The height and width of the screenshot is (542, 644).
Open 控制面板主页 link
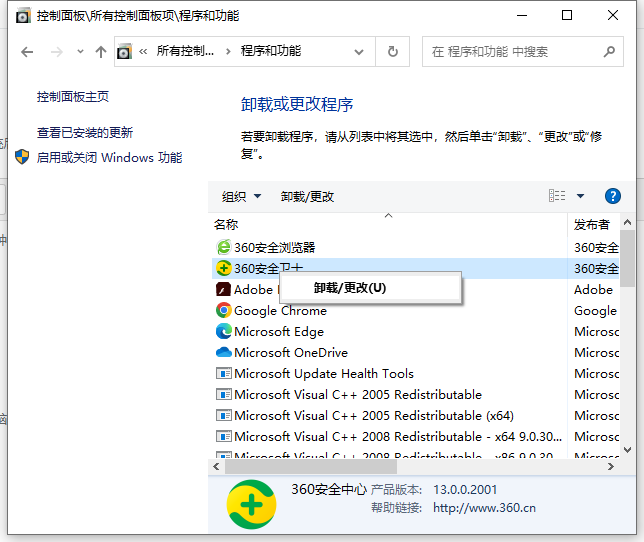[73, 97]
